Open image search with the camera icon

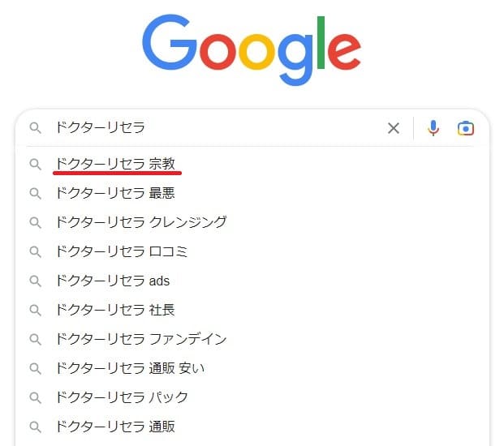pos(465,128)
